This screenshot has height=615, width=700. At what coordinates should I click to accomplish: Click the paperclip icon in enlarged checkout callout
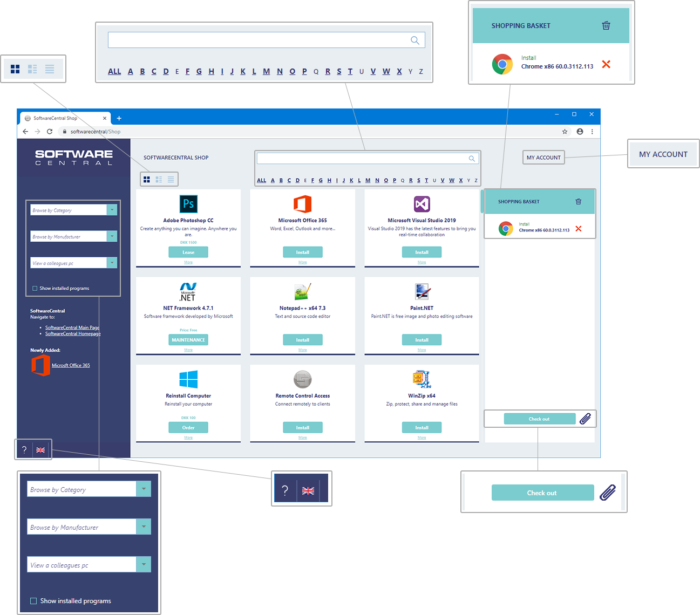click(608, 493)
